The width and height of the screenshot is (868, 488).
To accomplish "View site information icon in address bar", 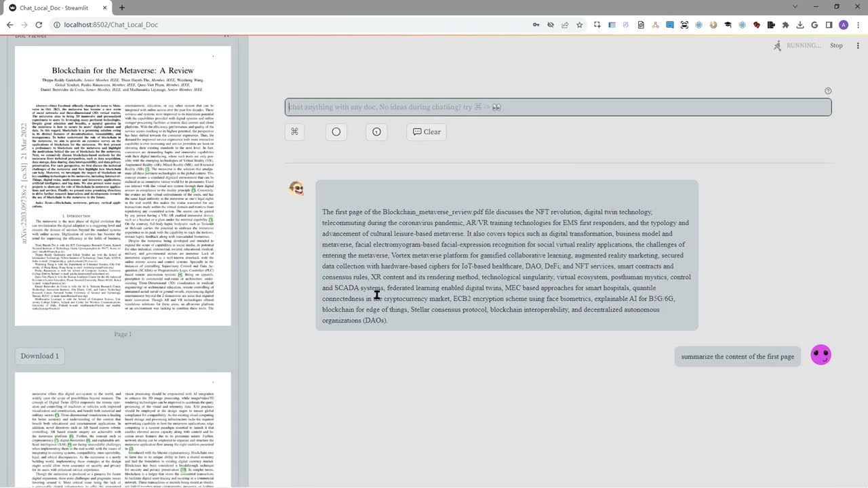I will tap(57, 25).
